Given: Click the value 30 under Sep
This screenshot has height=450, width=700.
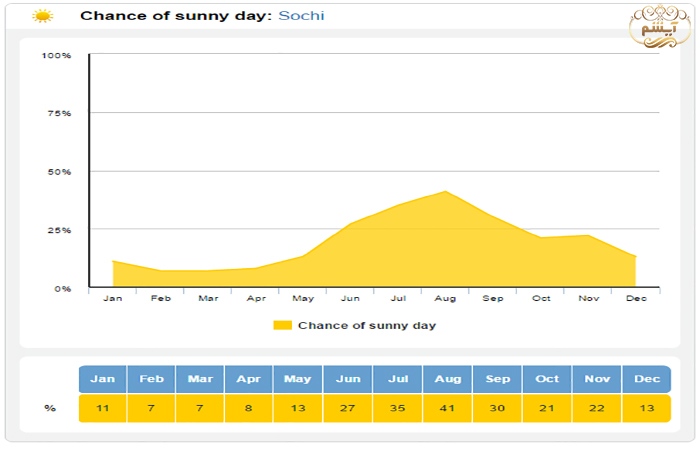Looking at the screenshot, I should (498, 408).
